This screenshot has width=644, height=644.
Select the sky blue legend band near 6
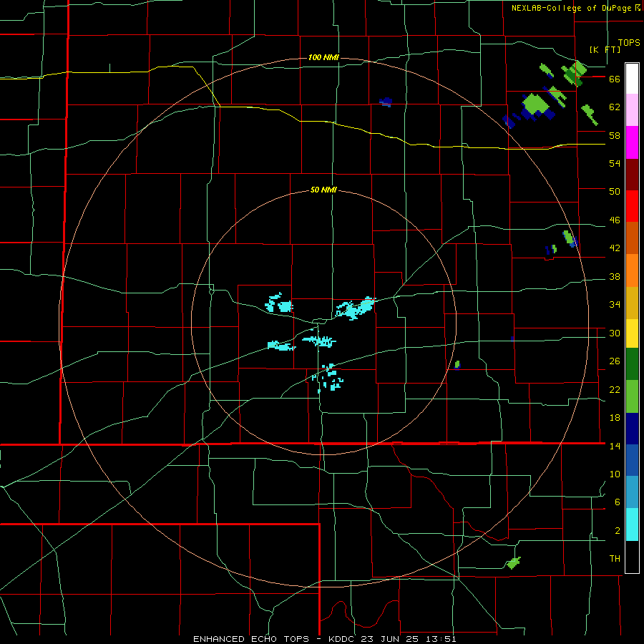(632, 492)
